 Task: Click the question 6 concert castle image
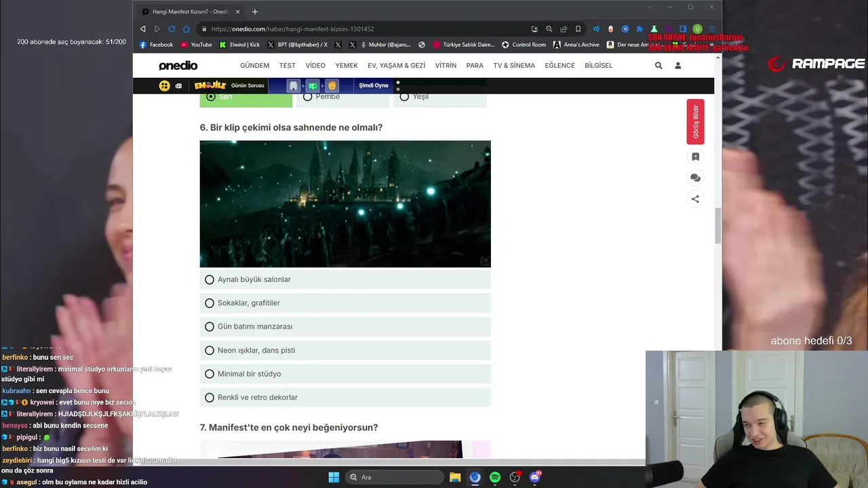click(x=345, y=204)
